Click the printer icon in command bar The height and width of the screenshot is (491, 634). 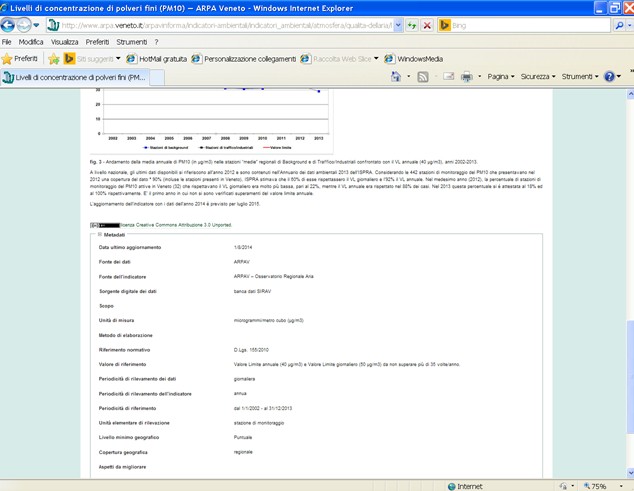click(466, 77)
